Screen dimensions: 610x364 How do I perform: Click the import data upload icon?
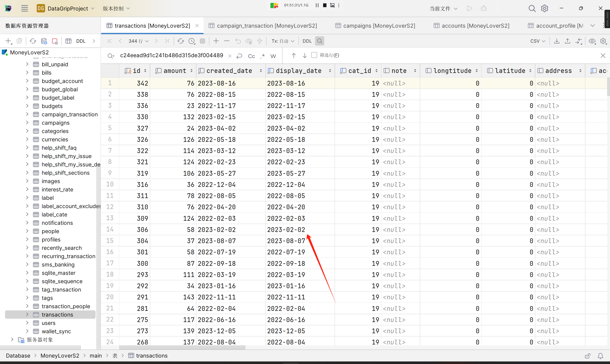(567, 41)
